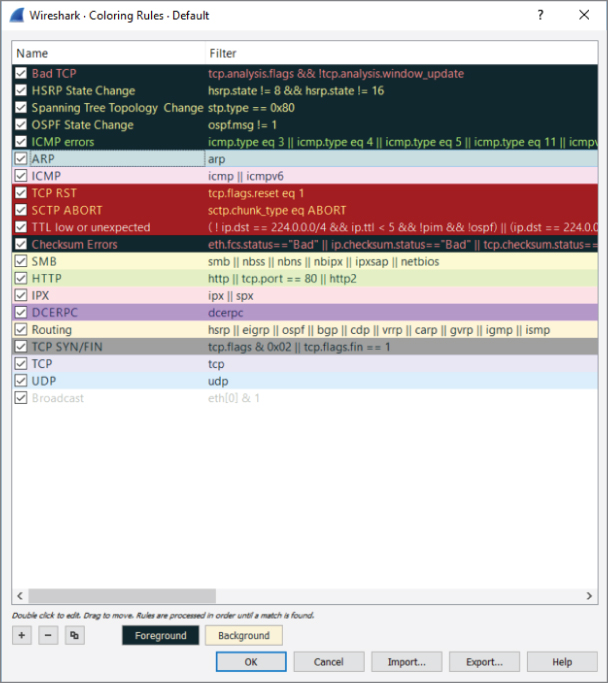Toggle the IPX rule checkbox
This screenshot has width=608, height=683.
click(21, 295)
